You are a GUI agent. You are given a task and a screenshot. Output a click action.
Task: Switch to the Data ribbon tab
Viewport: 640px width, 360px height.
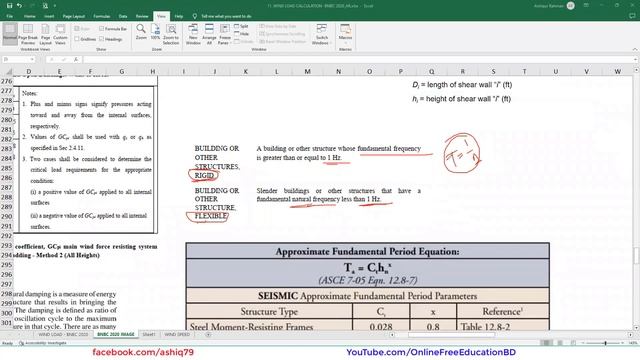click(x=123, y=16)
